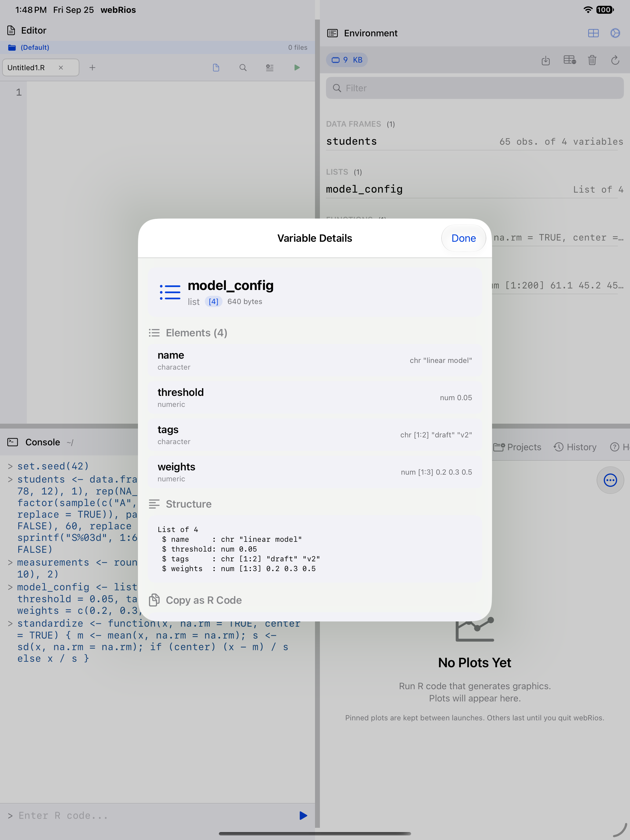Run the script with the green play icon

pyautogui.click(x=297, y=67)
